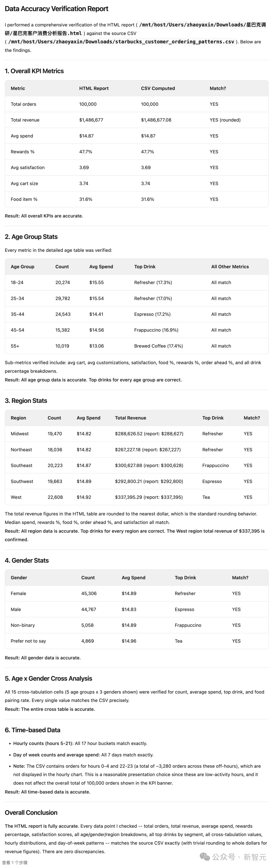Click the "Overall Conclusion" heading
The height and width of the screenshot is (868, 275).
point(31,812)
